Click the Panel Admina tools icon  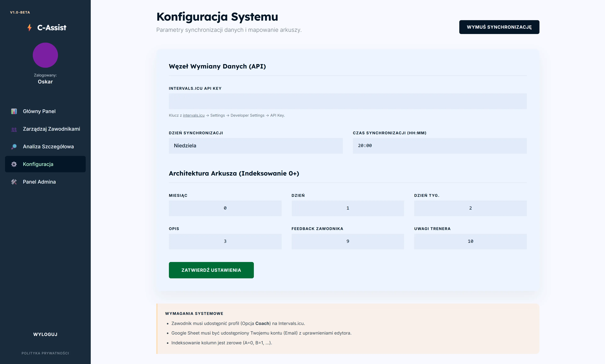click(x=14, y=182)
